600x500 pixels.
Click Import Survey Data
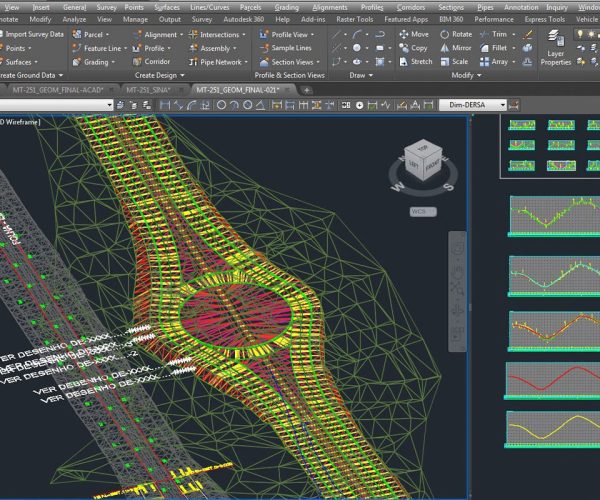tap(33, 34)
